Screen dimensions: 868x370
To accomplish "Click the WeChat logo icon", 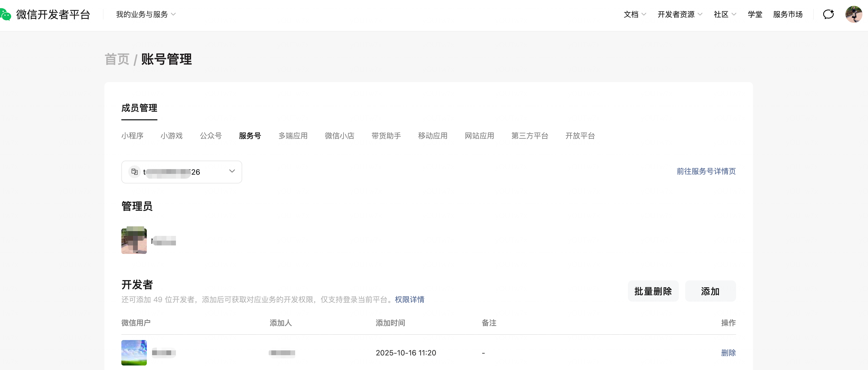I will [x=6, y=15].
